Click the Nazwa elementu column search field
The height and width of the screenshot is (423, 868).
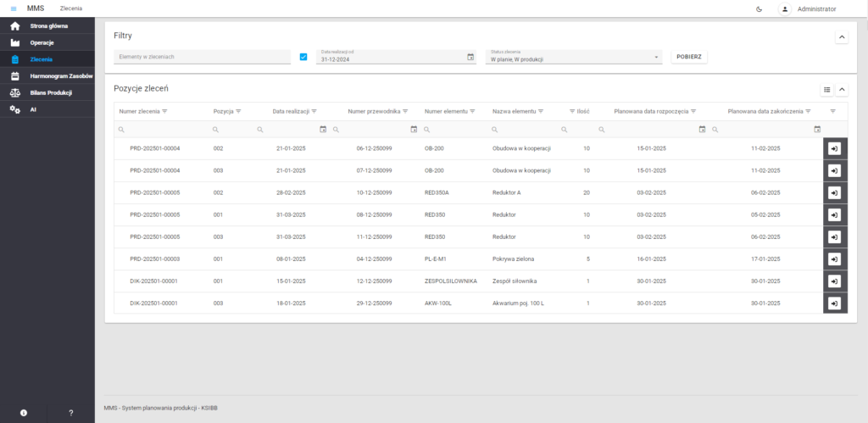point(524,130)
